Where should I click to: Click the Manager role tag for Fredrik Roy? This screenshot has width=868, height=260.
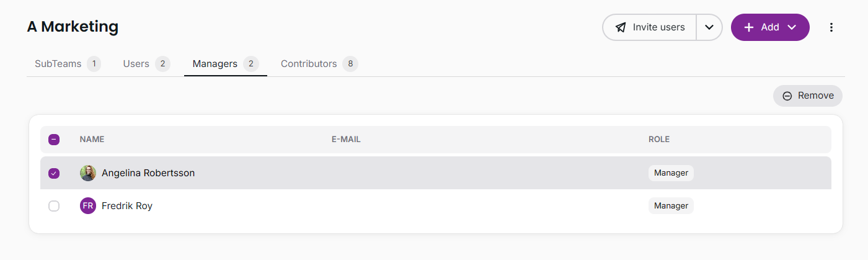(671, 205)
